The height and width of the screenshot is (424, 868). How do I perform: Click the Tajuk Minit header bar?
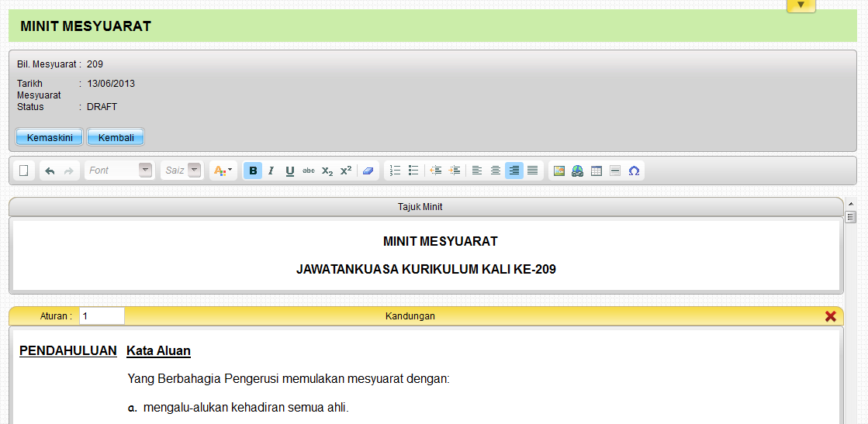pos(426,207)
